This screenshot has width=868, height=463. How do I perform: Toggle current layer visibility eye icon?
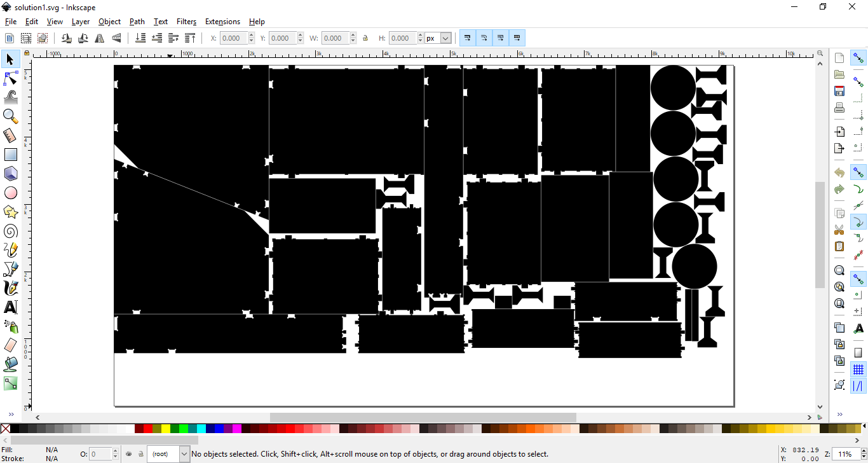tap(129, 454)
